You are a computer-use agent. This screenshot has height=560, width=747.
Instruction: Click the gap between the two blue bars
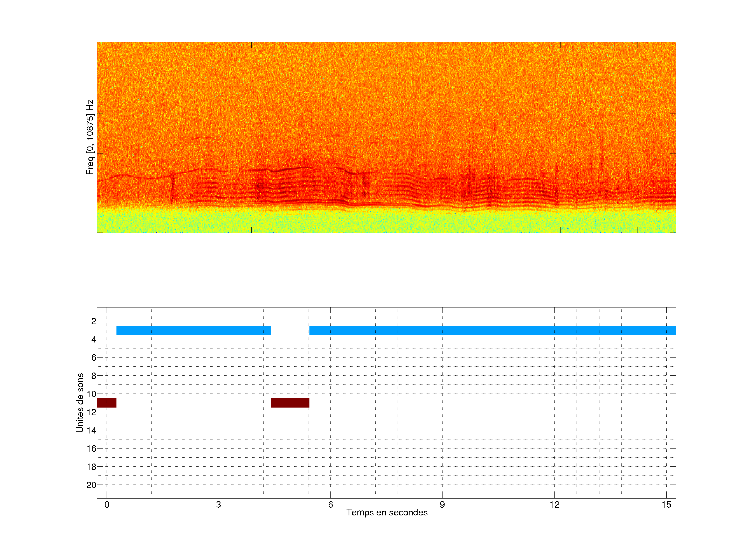(290, 330)
